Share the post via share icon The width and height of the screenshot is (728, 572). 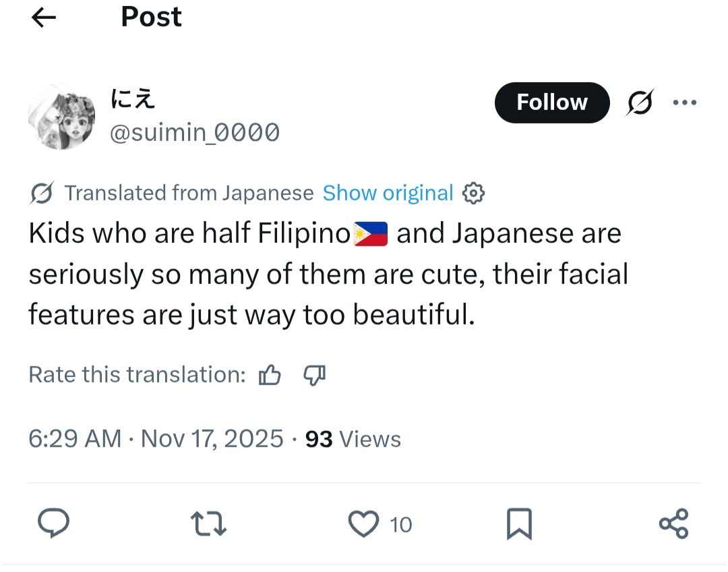673,523
